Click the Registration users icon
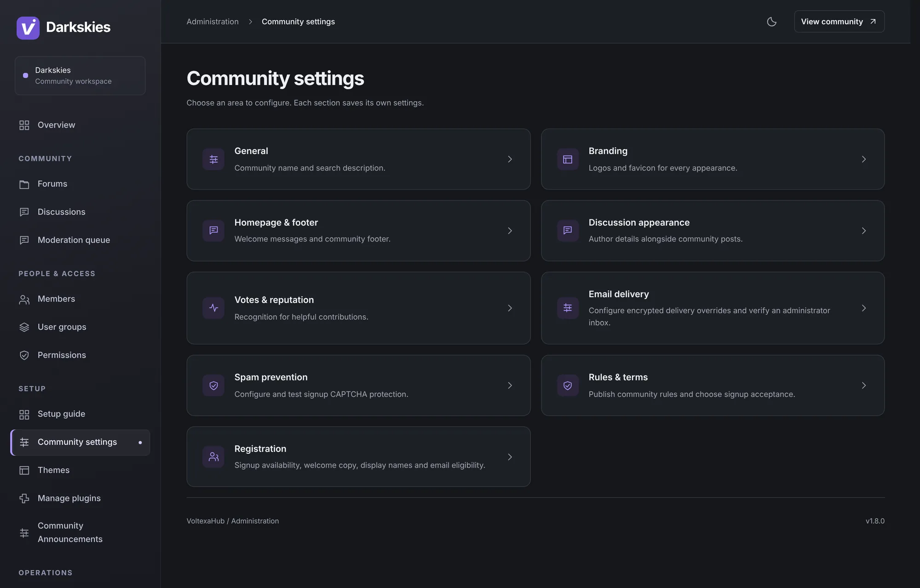The width and height of the screenshot is (920, 588). 213,457
